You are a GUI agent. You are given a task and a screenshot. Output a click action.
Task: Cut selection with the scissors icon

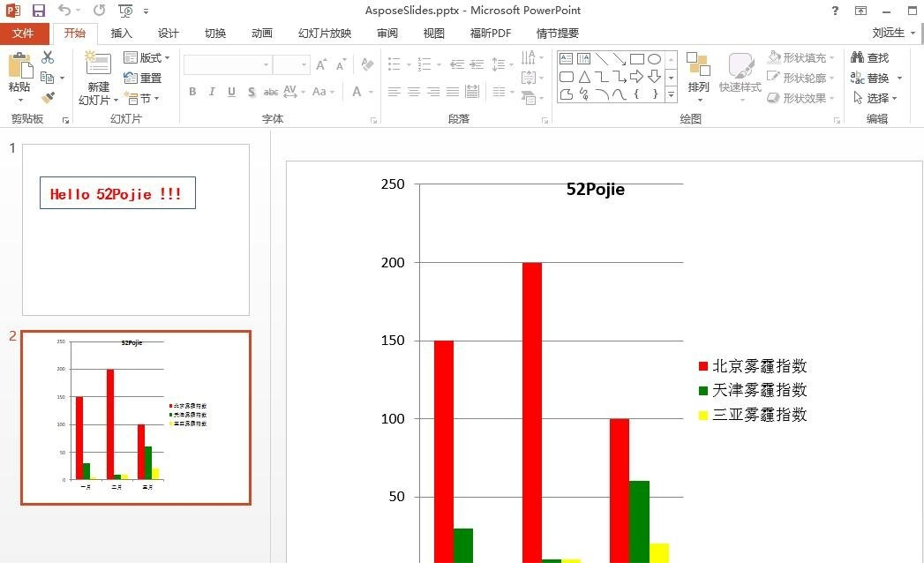point(48,57)
